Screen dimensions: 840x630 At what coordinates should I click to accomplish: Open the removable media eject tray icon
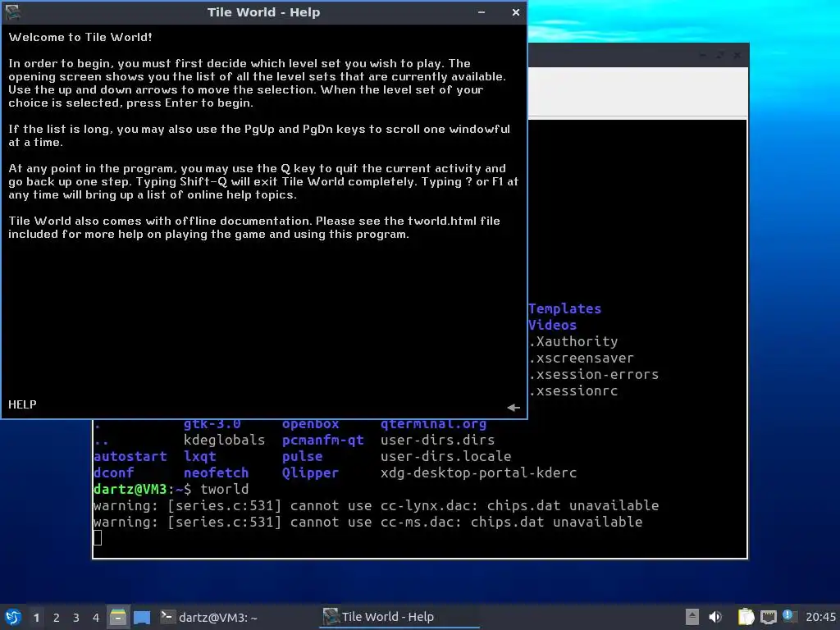pos(692,617)
